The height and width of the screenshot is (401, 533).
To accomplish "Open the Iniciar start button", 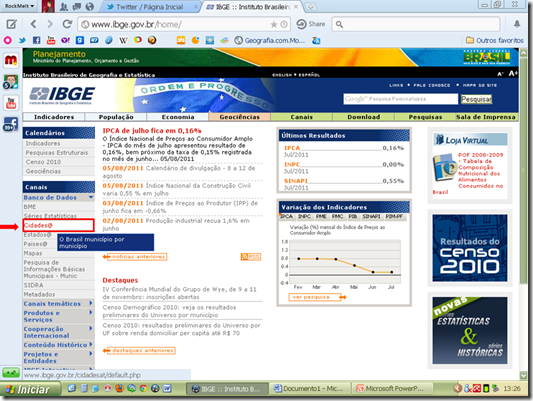I will point(31,389).
